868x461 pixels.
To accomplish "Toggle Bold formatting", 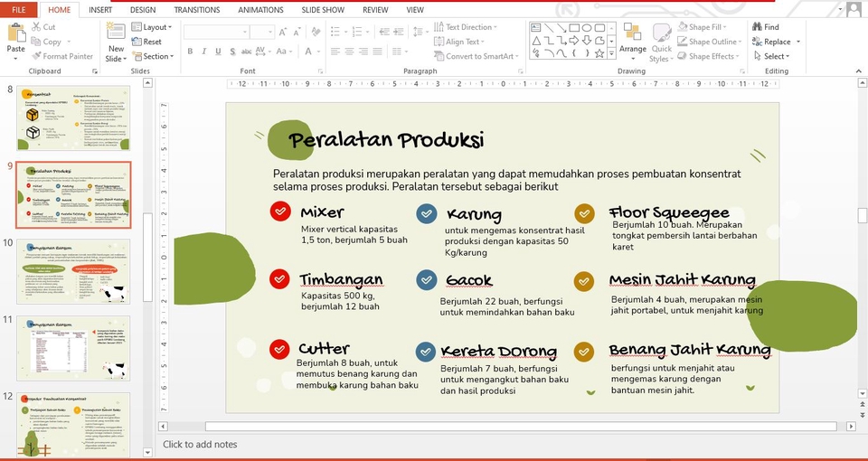I will tap(190, 52).
